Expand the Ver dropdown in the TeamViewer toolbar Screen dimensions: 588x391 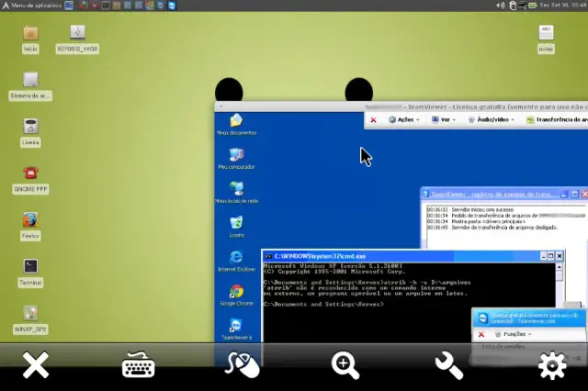tap(444, 119)
